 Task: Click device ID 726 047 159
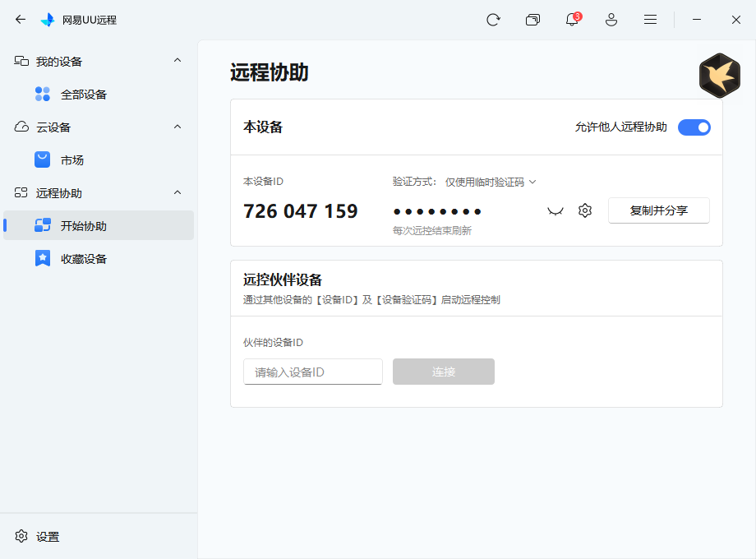click(301, 211)
